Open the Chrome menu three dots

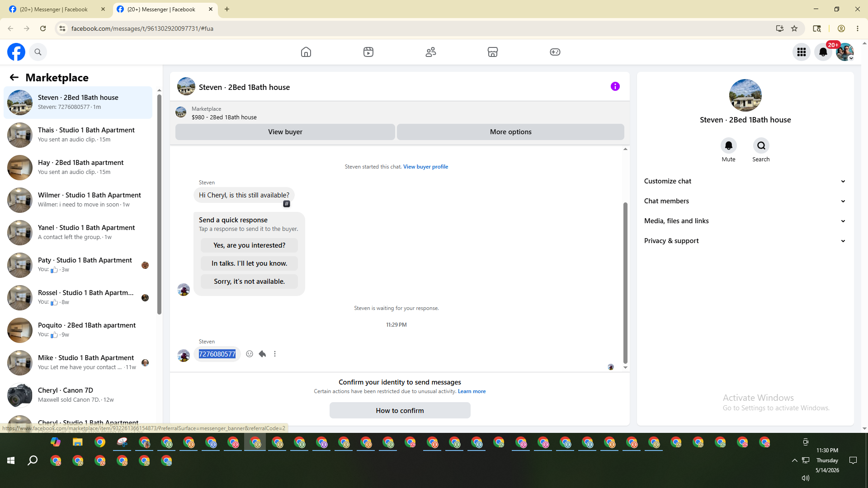tap(858, 28)
